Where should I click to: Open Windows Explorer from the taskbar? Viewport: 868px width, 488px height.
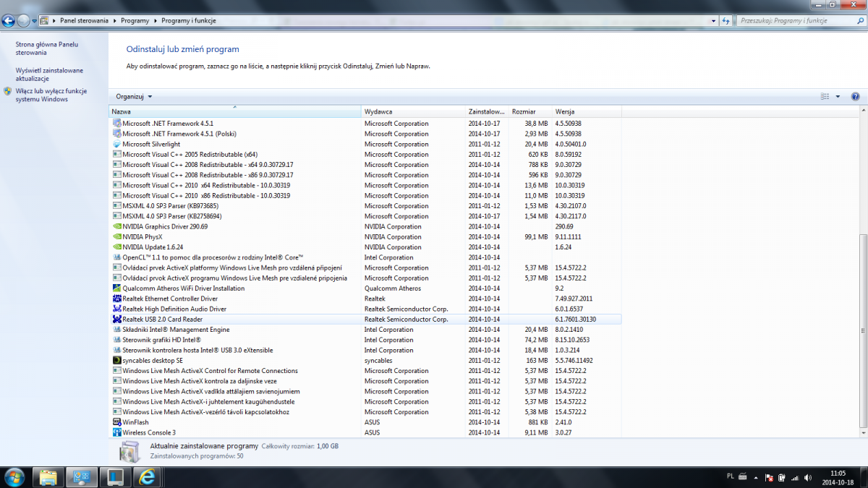pyautogui.click(x=48, y=477)
